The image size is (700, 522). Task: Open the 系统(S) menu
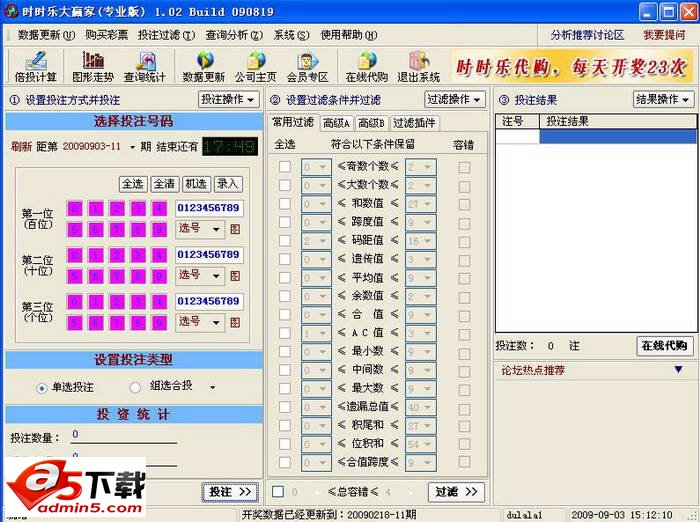click(291, 35)
